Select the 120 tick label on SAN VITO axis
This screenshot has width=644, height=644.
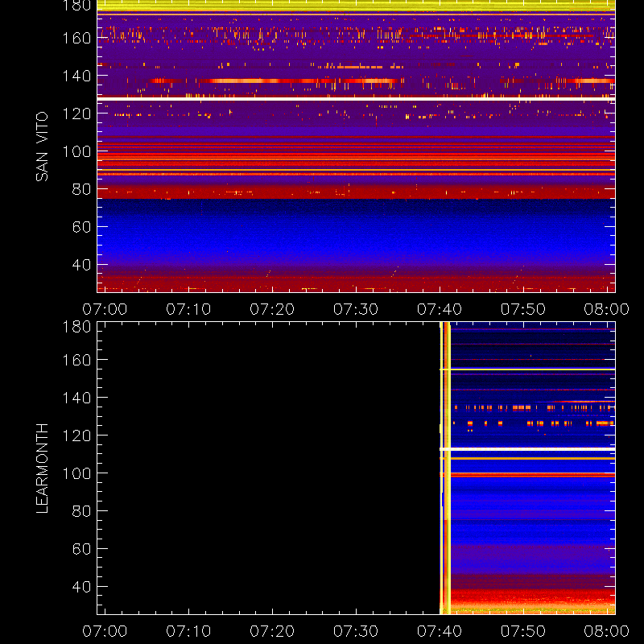[76, 114]
